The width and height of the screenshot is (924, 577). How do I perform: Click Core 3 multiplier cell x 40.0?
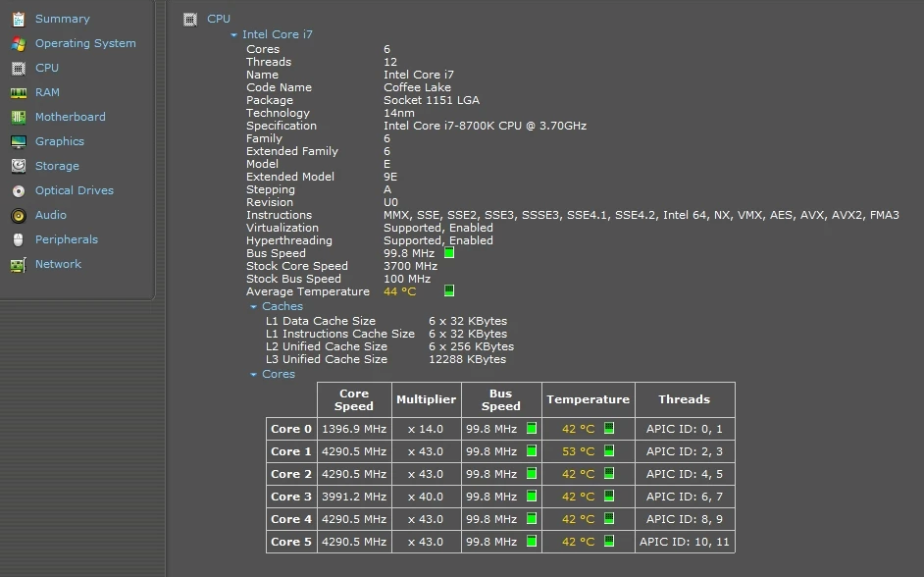pos(426,497)
